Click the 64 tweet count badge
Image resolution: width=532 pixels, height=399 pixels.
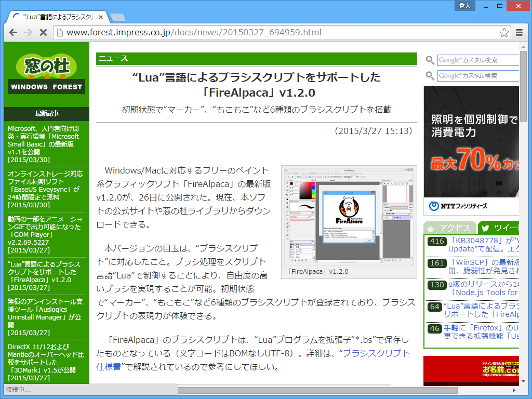pos(435,307)
